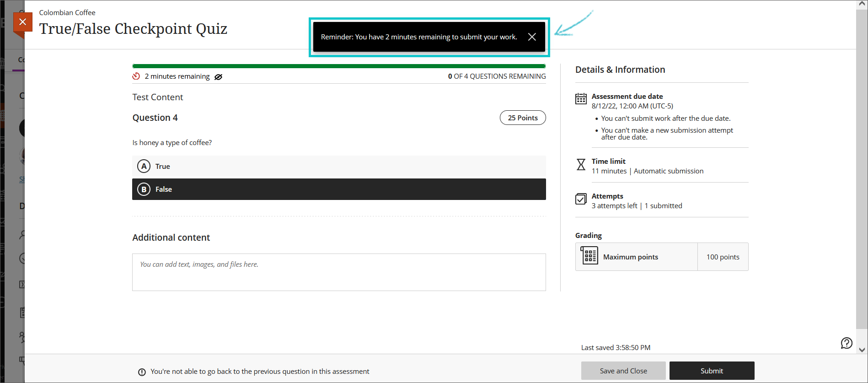Click the 25 Points badge
This screenshot has width=868, height=383.
coord(522,118)
